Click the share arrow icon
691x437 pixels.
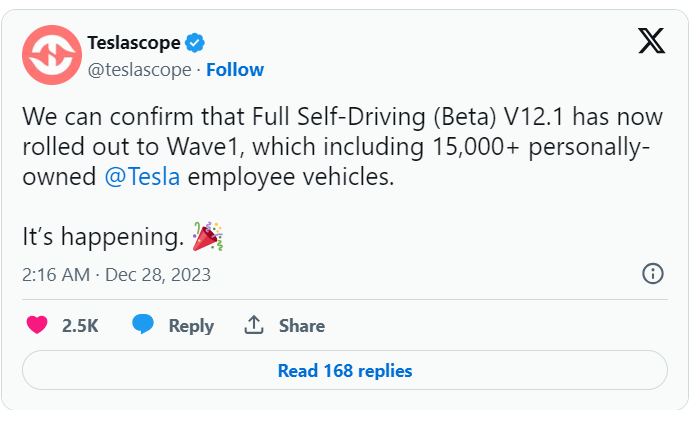254,325
